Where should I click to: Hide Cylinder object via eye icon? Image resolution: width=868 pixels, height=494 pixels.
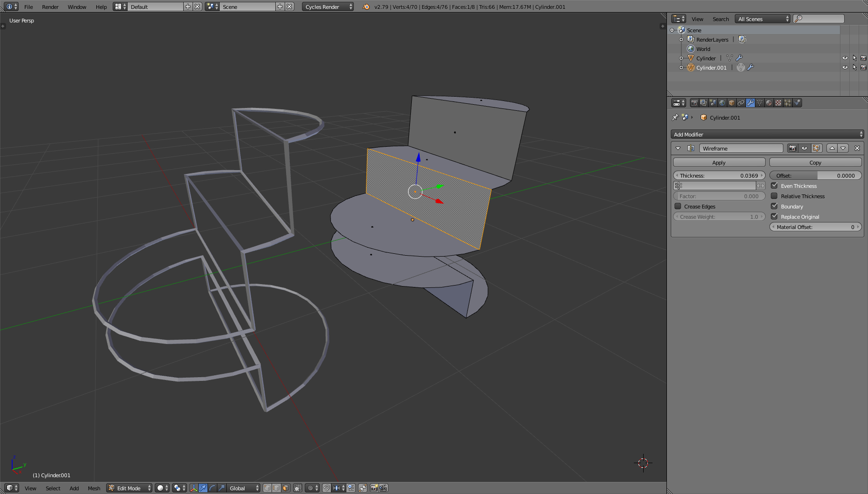[845, 58]
